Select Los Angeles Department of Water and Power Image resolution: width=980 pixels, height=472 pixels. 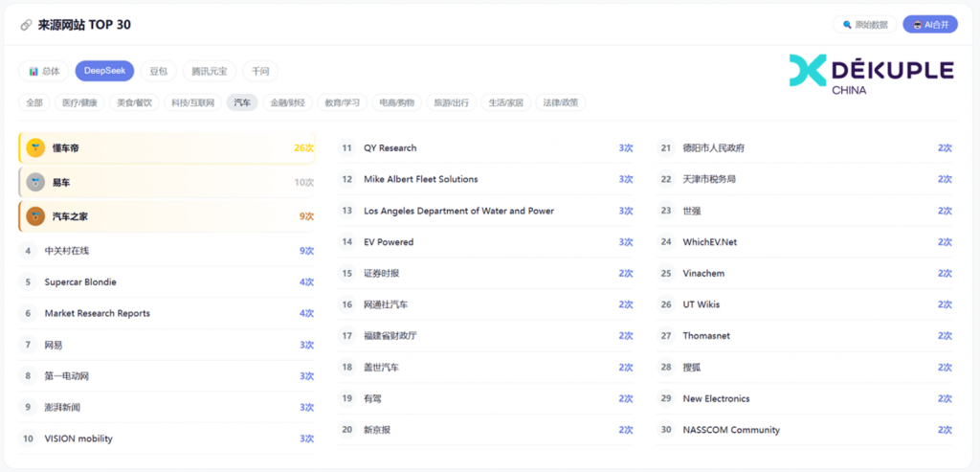tap(485, 211)
